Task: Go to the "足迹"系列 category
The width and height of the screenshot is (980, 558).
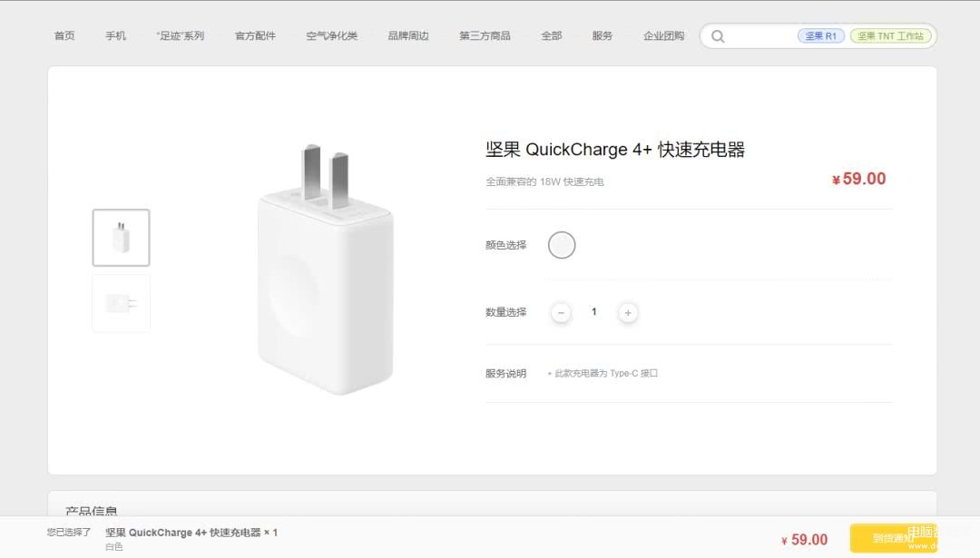Action: (180, 36)
